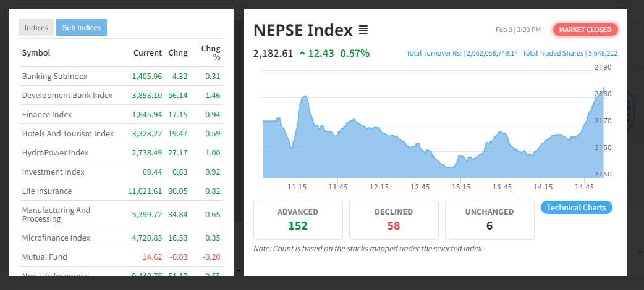Click the Market Closed status badge
Screen dimensions: 644x290
(x=585, y=30)
